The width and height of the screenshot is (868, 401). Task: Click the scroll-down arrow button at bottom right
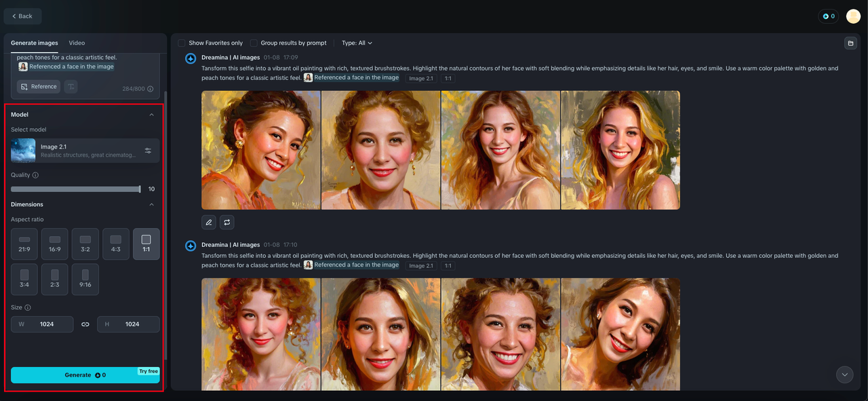click(x=844, y=375)
